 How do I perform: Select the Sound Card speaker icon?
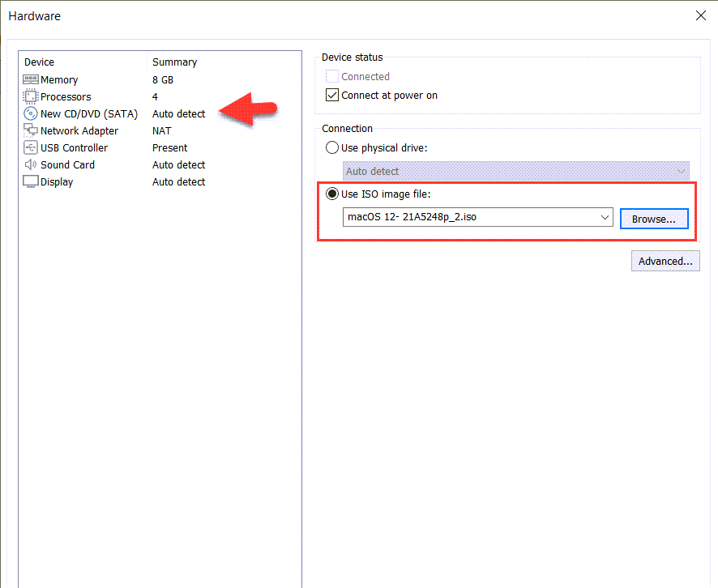coord(31,164)
